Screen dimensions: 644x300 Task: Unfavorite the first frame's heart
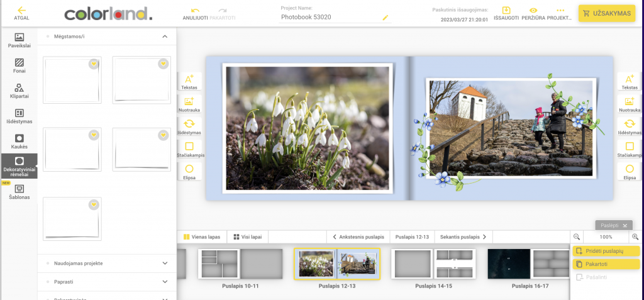(94, 64)
